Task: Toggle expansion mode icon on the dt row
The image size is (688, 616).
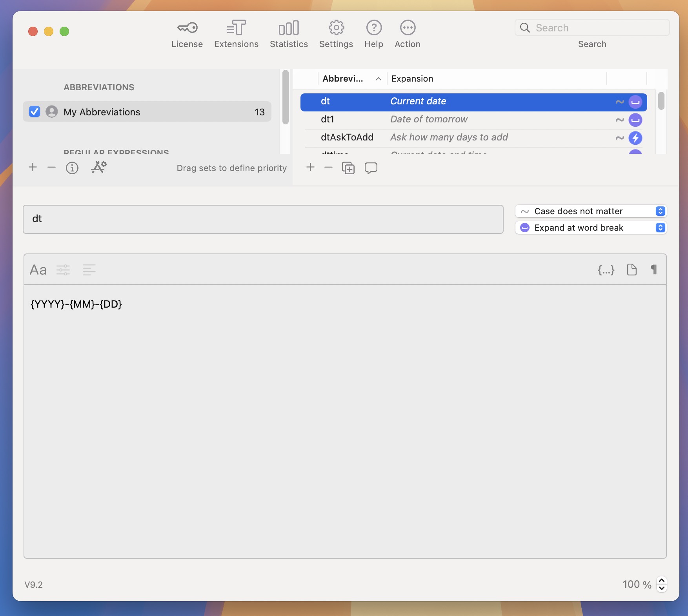Action: [x=635, y=102]
